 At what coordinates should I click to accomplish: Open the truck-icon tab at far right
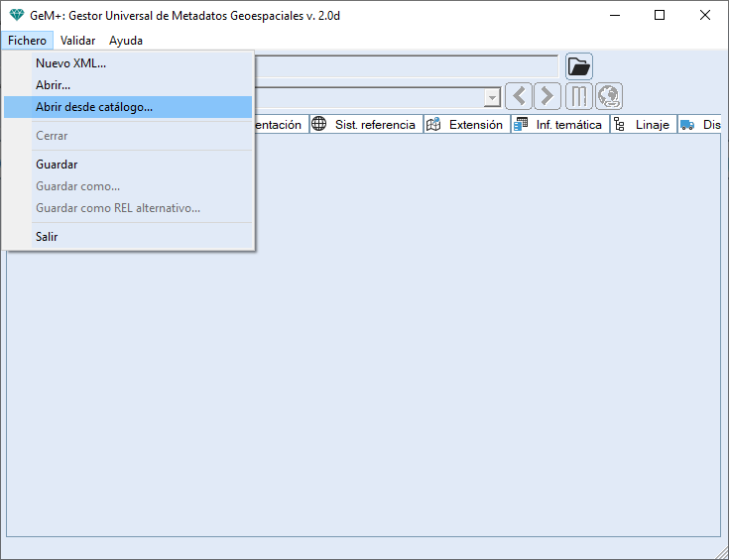pos(700,125)
